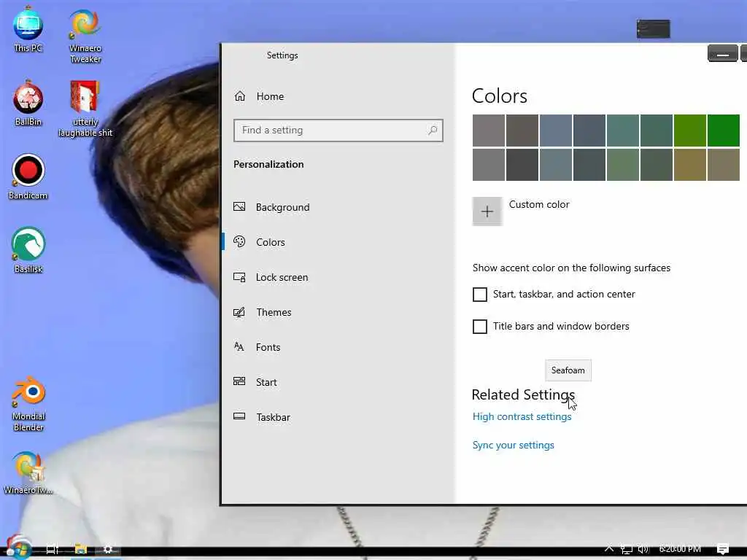Pick the blue-gray swatch third in top row
The image size is (747, 560).
pyautogui.click(x=555, y=131)
